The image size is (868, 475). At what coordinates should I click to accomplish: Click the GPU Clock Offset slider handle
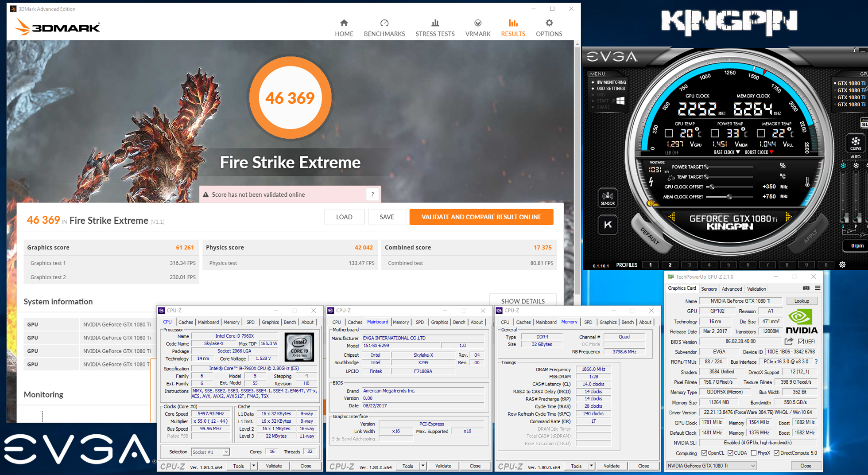click(712, 187)
